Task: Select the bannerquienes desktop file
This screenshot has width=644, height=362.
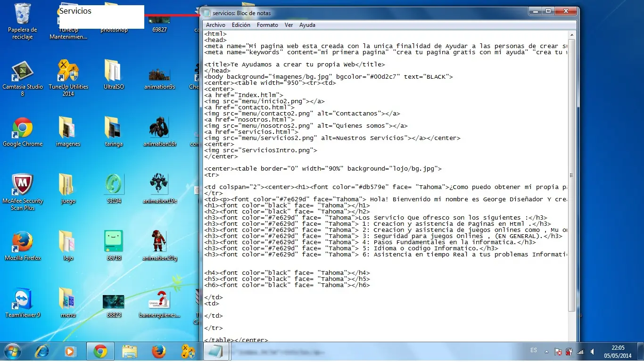Action: coord(159,304)
